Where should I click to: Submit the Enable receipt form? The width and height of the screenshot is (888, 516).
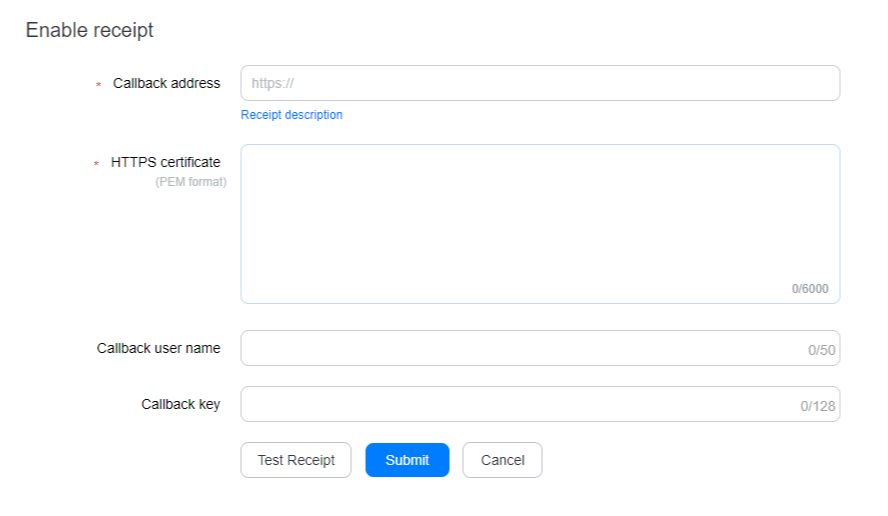(407, 460)
